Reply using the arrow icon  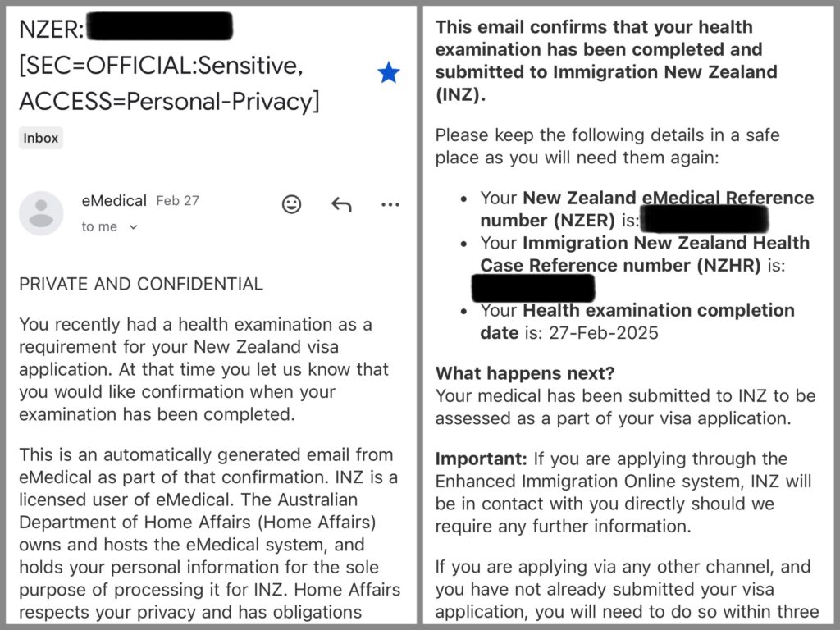pyautogui.click(x=341, y=204)
